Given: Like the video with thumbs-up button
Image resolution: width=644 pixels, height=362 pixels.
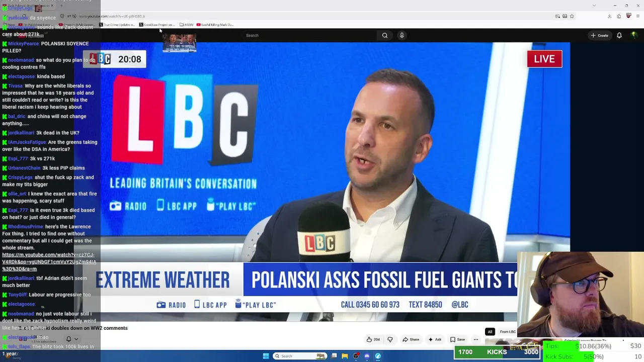Looking at the screenshot, I should 373,339.
